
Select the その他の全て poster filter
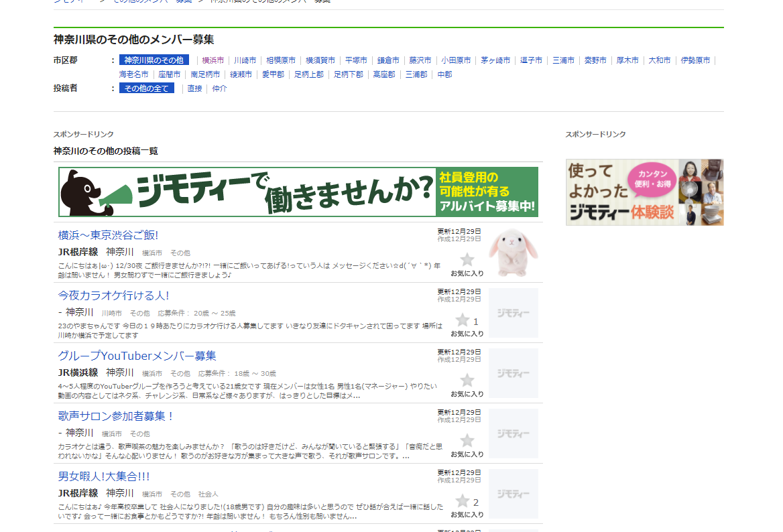click(146, 88)
